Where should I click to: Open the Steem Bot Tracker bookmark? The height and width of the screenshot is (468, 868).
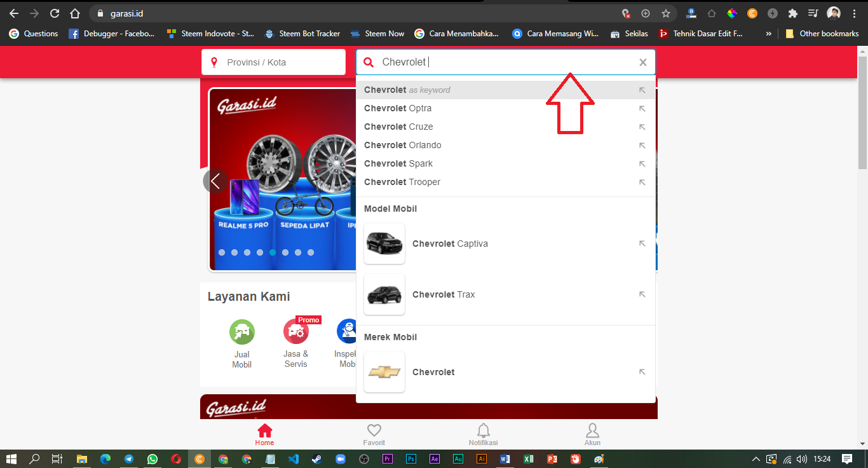[x=302, y=34]
